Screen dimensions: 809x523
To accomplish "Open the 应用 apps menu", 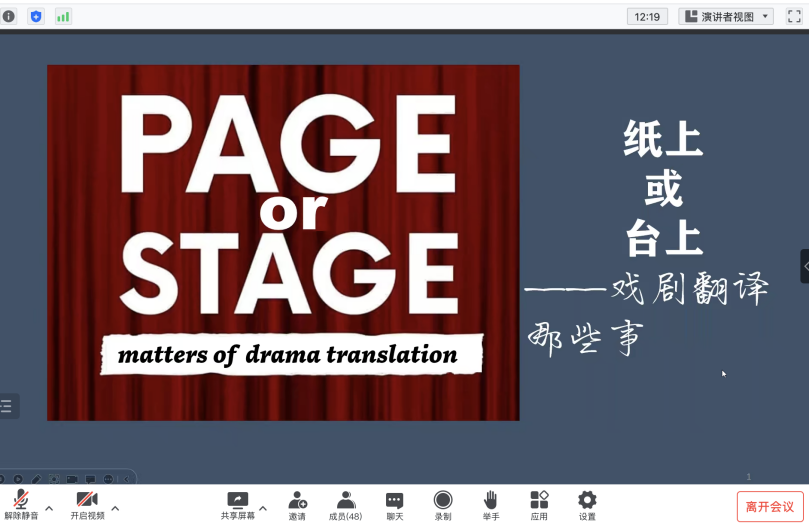I will (539, 503).
